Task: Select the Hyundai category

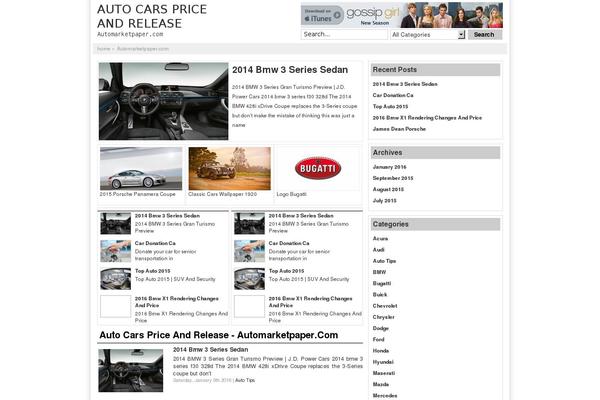Action: click(x=383, y=362)
